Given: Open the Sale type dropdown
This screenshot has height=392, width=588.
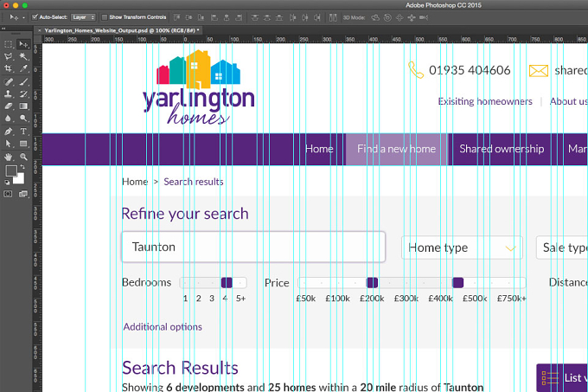Looking at the screenshot, I should pos(562,247).
